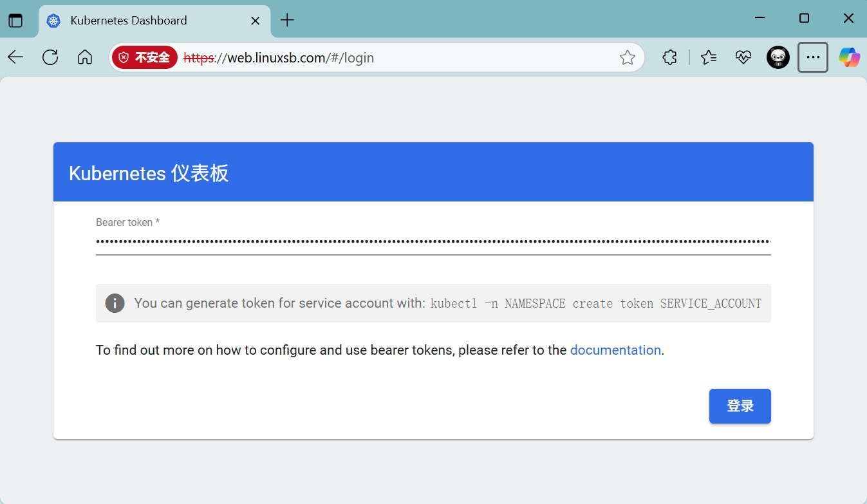Image resolution: width=867 pixels, height=504 pixels.
Task: Open the user profile avatar
Action: coord(778,57)
